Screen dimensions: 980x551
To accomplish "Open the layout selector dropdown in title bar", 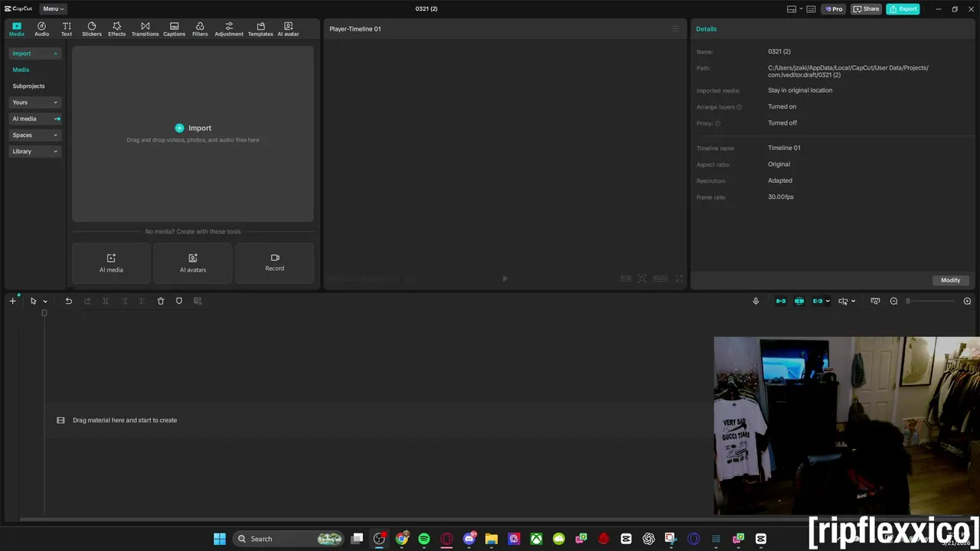I will point(795,9).
